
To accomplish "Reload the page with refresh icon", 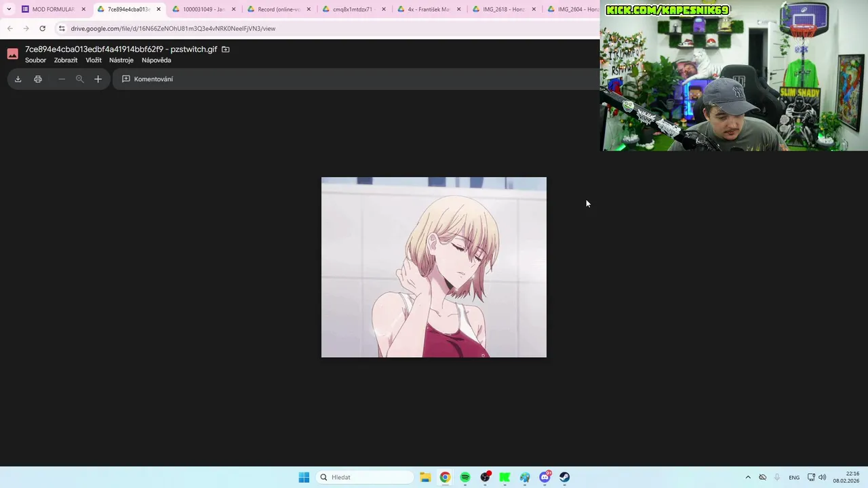I will click(x=42, y=28).
